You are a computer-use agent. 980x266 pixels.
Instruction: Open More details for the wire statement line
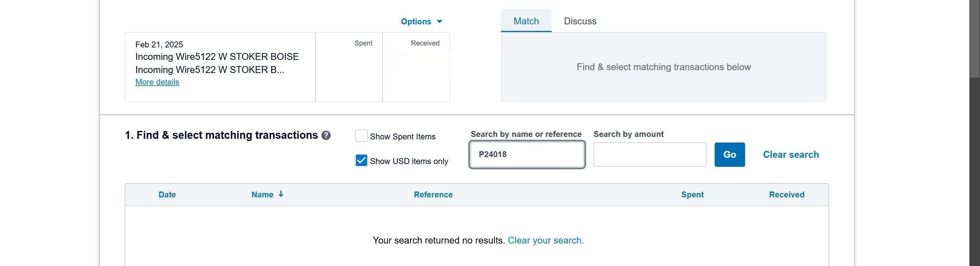(157, 82)
